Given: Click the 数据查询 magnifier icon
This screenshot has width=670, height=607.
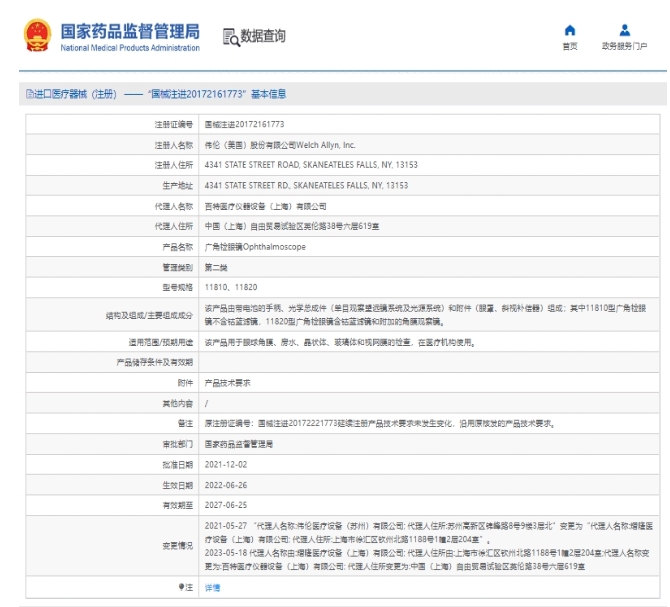Looking at the screenshot, I should (231, 37).
